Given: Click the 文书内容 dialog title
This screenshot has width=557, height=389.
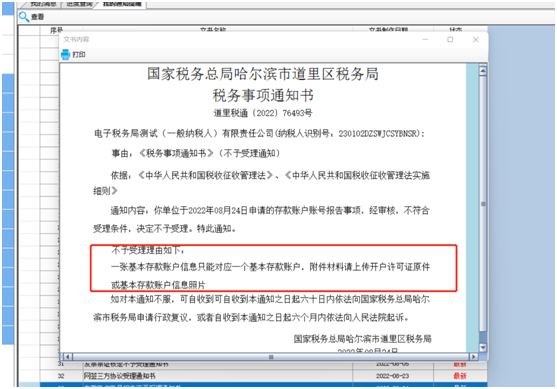Looking at the screenshot, I should click(x=76, y=39).
